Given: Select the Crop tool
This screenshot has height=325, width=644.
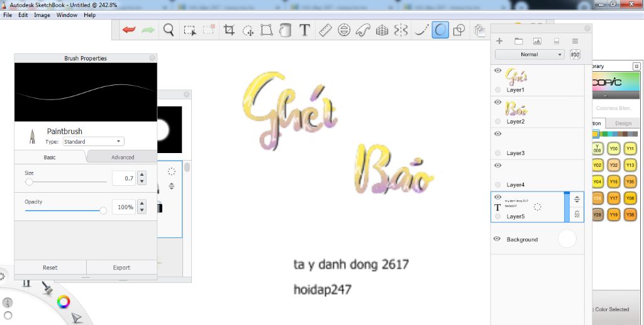Looking at the screenshot, I should pos(229,30).
